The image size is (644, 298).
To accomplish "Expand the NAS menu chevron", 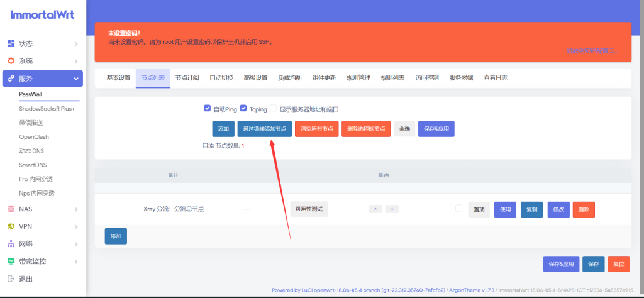I will [76, 209].
